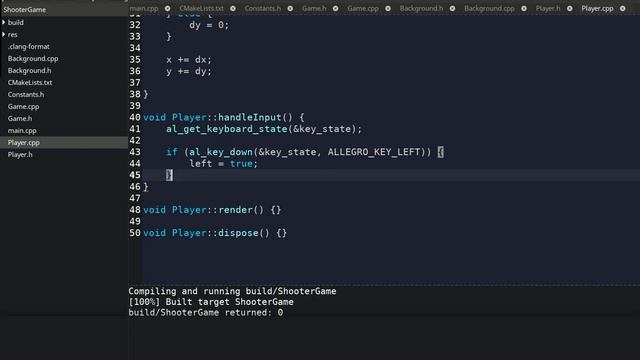Close the Game.h tab
640x360 pixels.
[335, 9]
